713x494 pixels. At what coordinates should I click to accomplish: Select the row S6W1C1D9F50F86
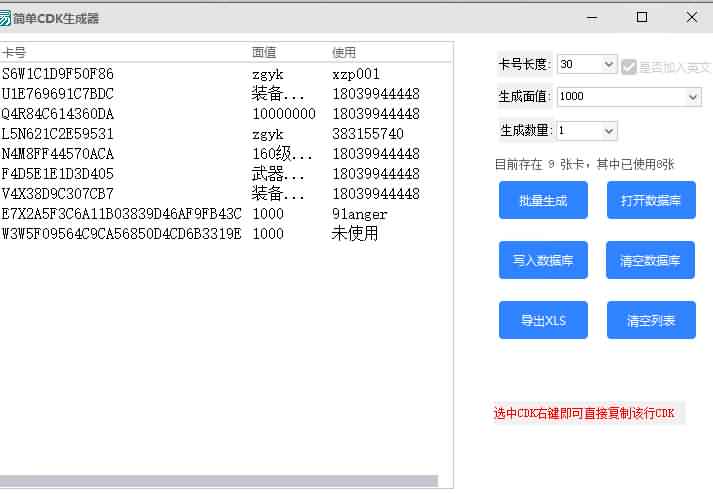58,74
